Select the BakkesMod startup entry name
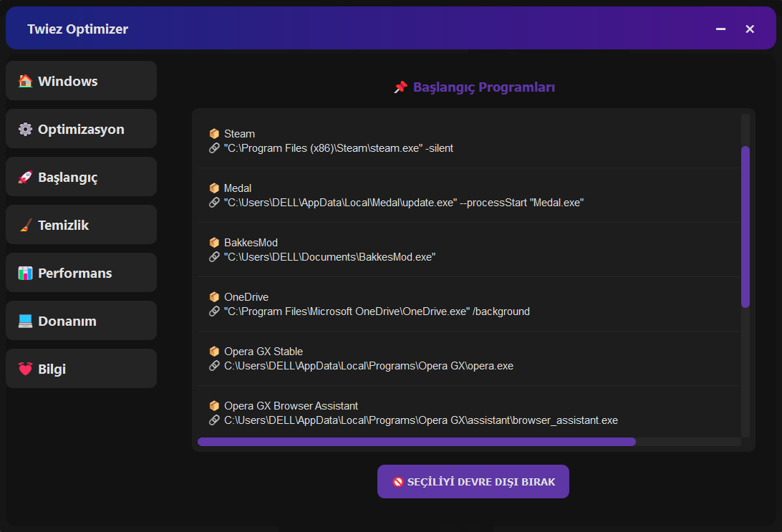 (251, 242)
